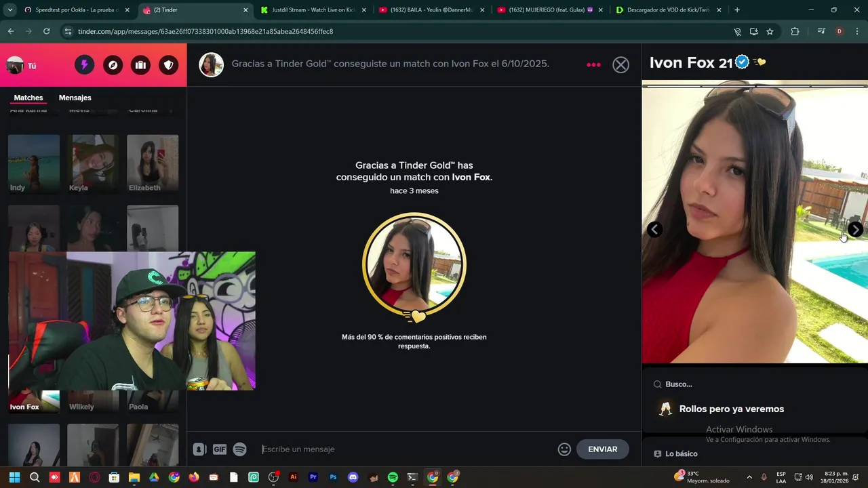The height and width of the screenshot is (488, 868).
Task: Open the GIF picker
Action: pyautogui.click(x=220, y=449)
